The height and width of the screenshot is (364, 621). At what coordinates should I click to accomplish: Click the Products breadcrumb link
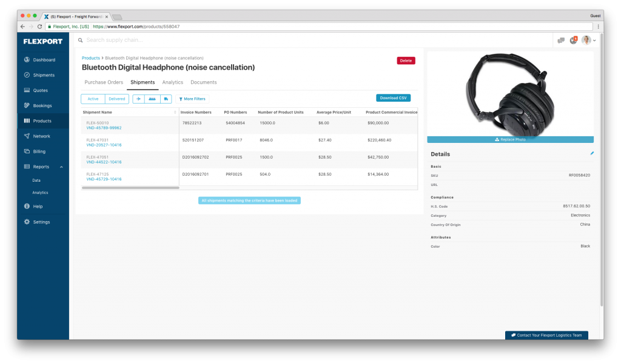pyautogui.click(x=91, y=58)
